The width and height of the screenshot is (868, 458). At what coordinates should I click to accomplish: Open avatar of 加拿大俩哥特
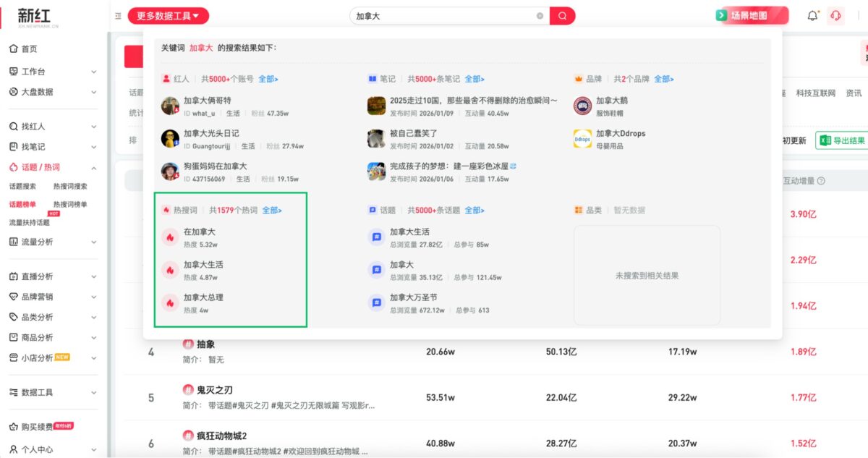tap(170, 106)
